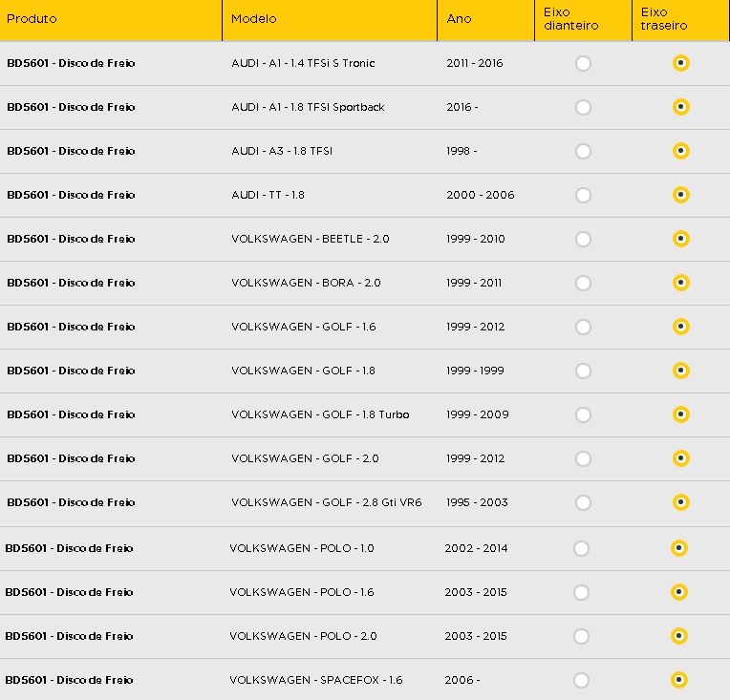Toggle rear axle radio for GOLF 1.6
Viewport: 730px width, 700px height.
[680, 327]
